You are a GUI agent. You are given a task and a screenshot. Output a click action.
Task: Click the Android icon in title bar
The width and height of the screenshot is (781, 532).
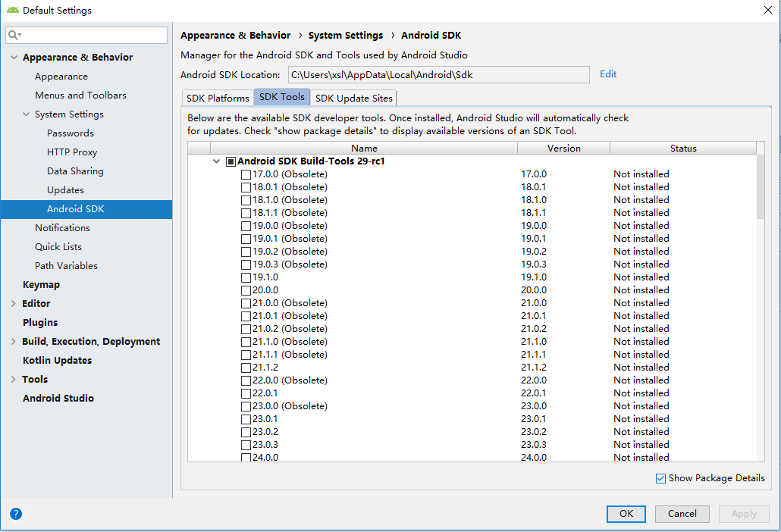(12, 10)
